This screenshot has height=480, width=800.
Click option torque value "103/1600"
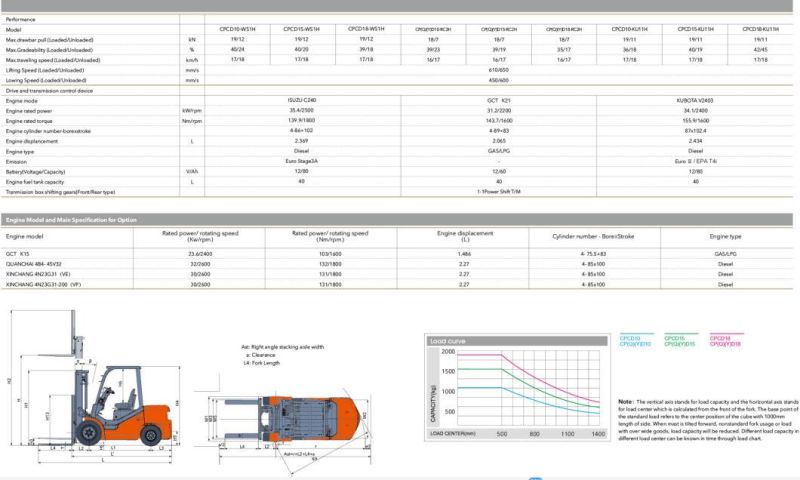click(x=330, y=254)
